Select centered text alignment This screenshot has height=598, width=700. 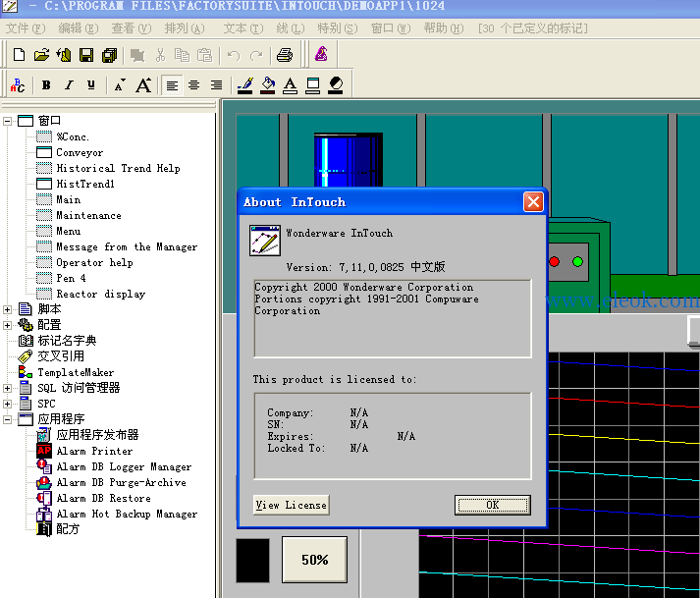tap(193, 84)
